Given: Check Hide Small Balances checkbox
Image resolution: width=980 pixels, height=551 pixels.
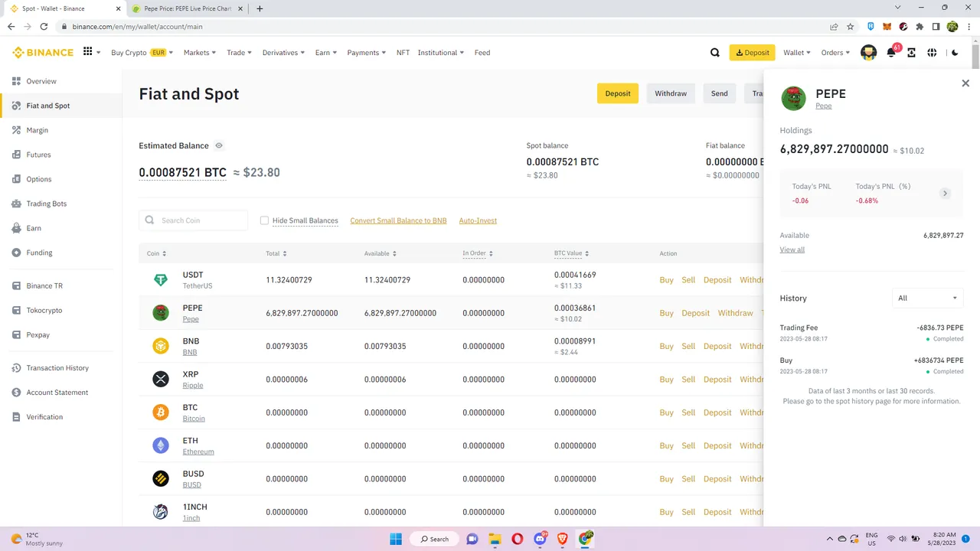Looking at the screenshot, I should [264, 220].
